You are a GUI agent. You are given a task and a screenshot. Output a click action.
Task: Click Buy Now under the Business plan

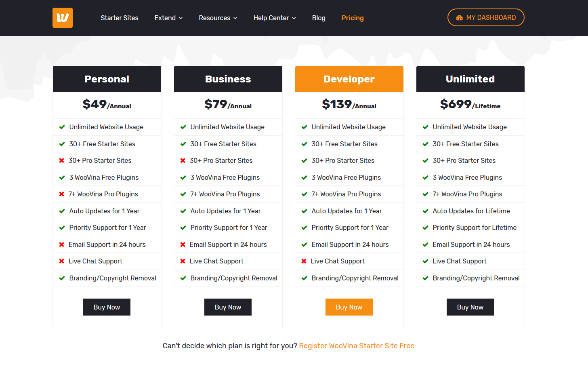point(228,307)
